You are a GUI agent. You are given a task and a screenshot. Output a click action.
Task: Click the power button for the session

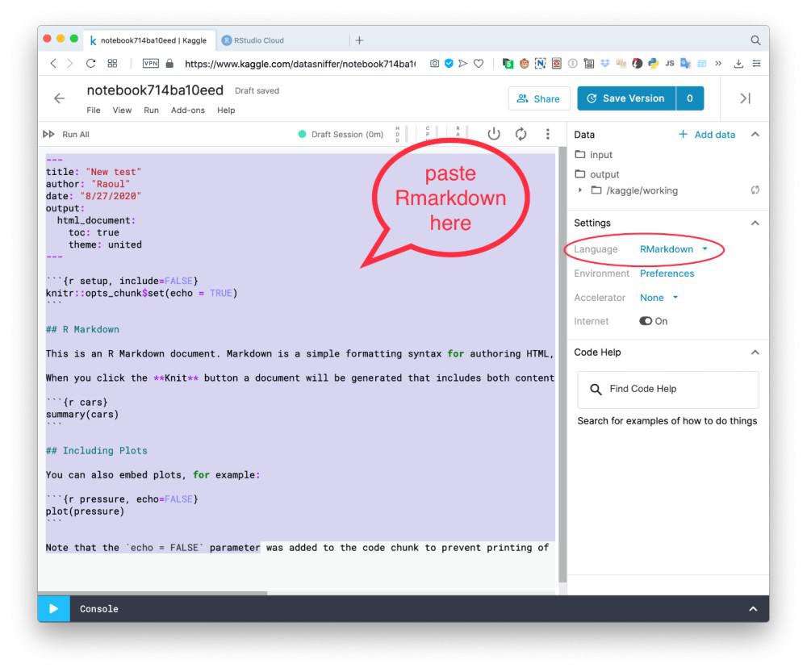coord(493,134)
